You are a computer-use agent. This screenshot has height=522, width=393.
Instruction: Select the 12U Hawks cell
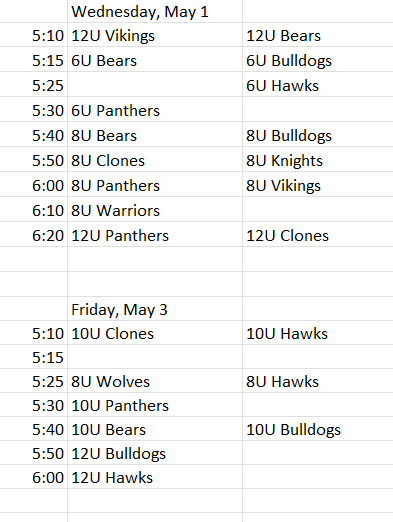pos(155,477)
